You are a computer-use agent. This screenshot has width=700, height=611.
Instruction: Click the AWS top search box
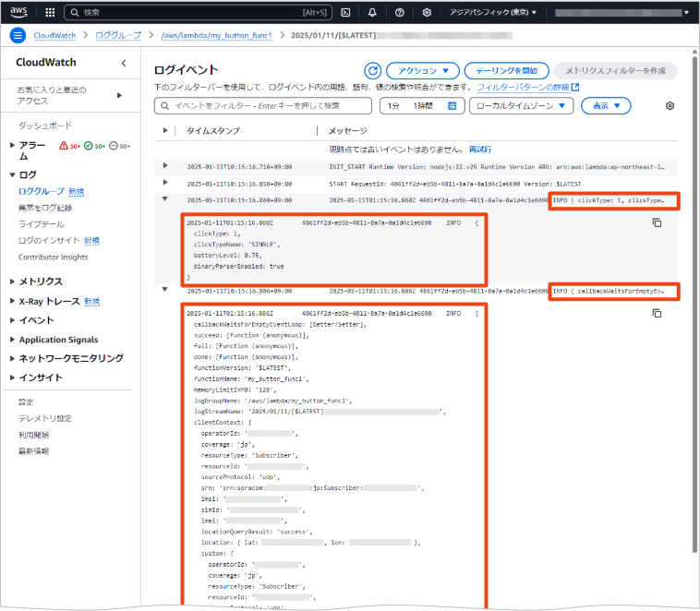[x=199, y=13]
